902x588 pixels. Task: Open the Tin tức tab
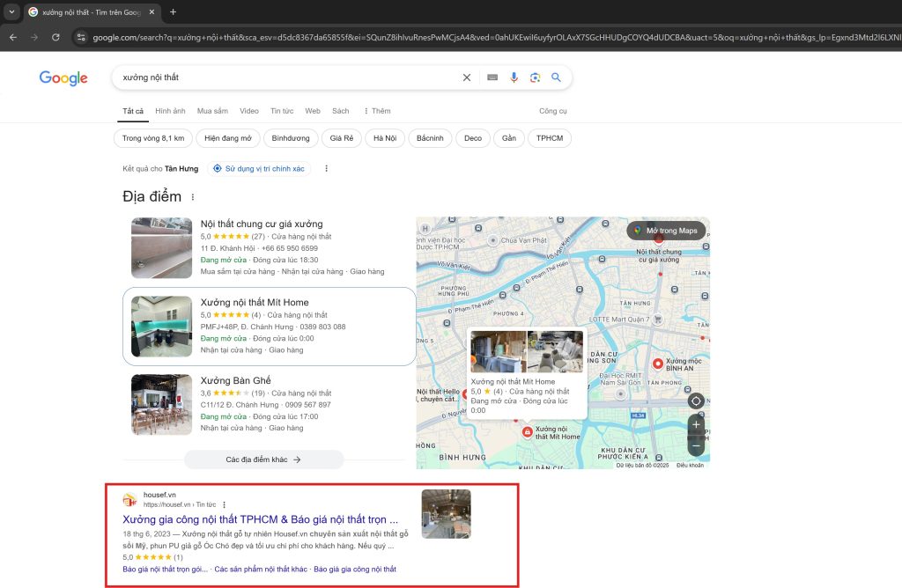[x=282, y=111]
